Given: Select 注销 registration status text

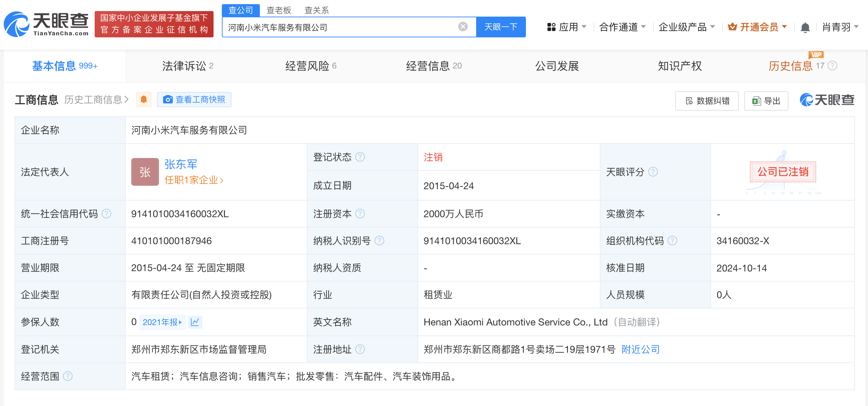Looking at the screenshot, I should [433, 157].
